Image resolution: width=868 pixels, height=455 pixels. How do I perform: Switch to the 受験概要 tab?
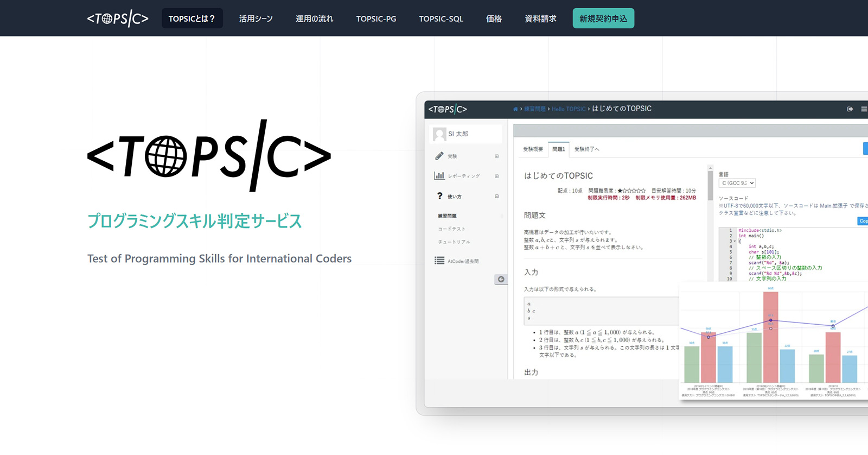tap(533, 149)
